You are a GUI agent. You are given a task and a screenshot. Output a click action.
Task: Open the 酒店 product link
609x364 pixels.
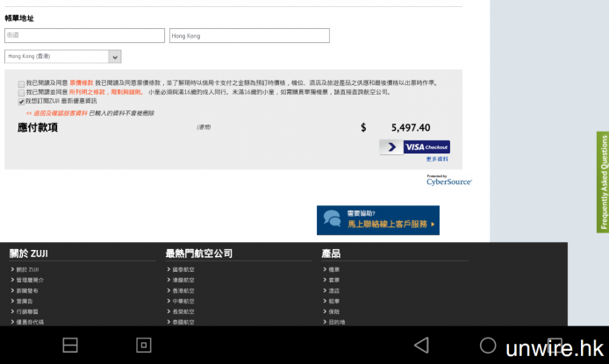click(334, 290)
